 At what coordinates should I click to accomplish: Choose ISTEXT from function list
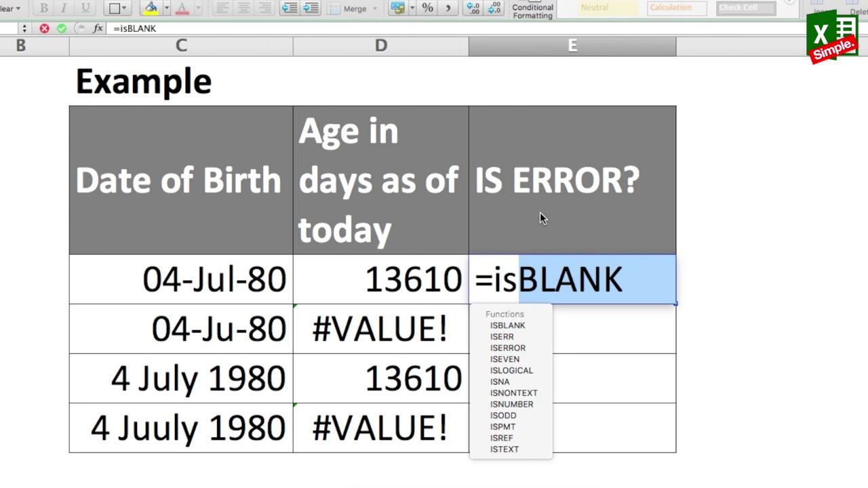[505, 449]
